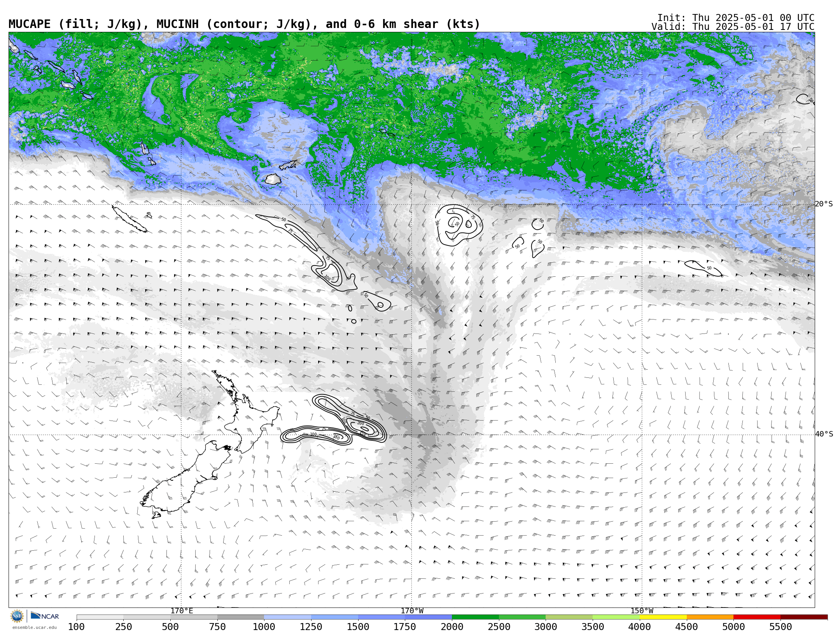The width and height of the screenshot is (840, 632).
Task: Click the NCAR logo
Action: (45, 616)
